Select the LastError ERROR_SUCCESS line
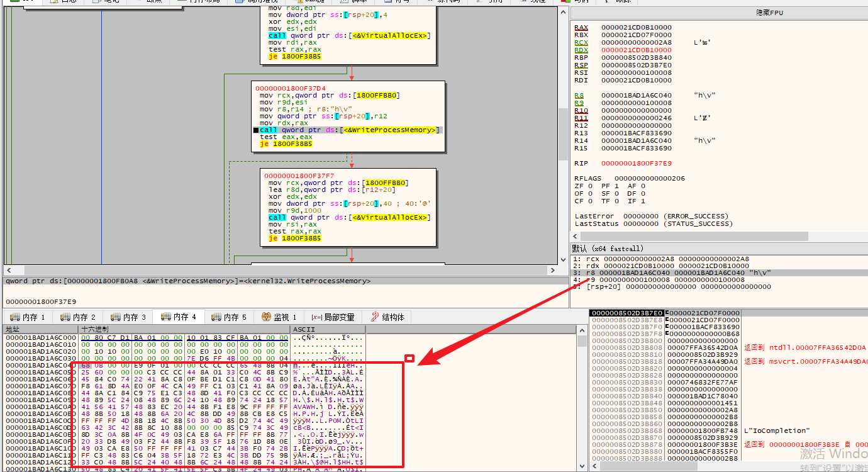Image resolution: width=868 pixels, height=472 pixels. (x=652, y=216)
